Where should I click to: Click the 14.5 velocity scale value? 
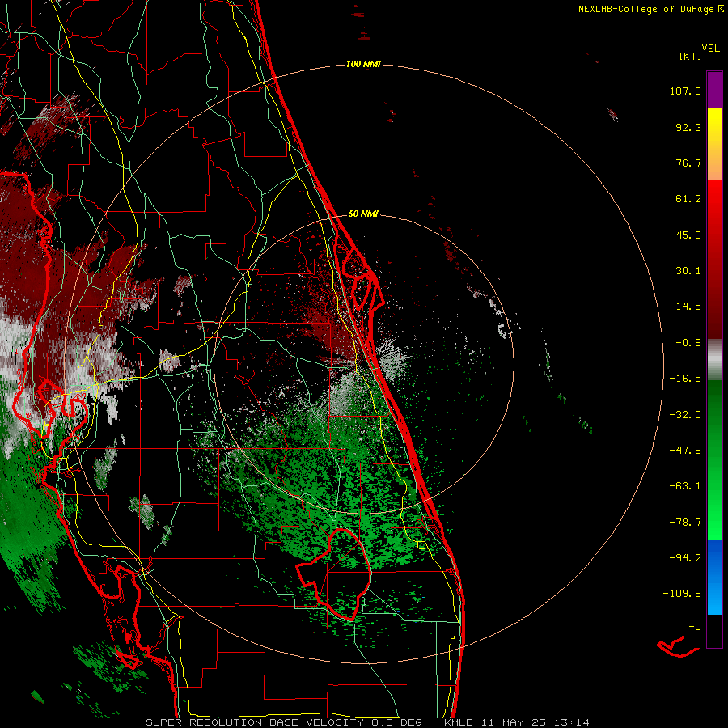point(688,307)
